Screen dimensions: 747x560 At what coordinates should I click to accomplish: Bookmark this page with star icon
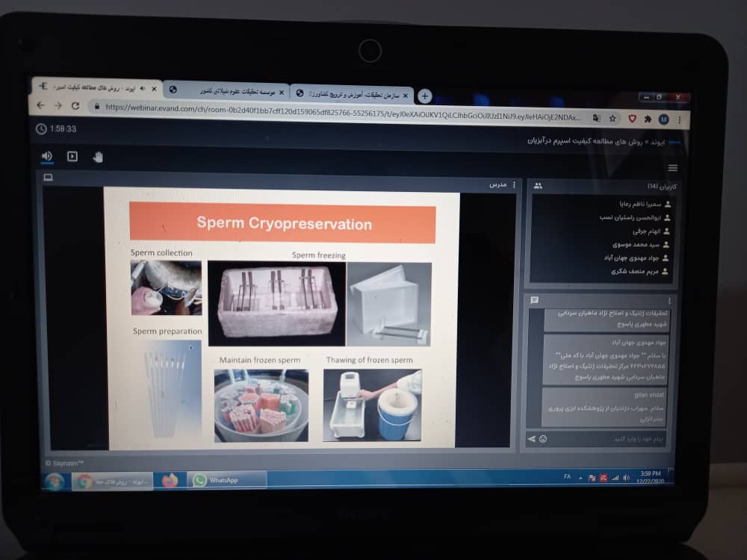(613, 118)
